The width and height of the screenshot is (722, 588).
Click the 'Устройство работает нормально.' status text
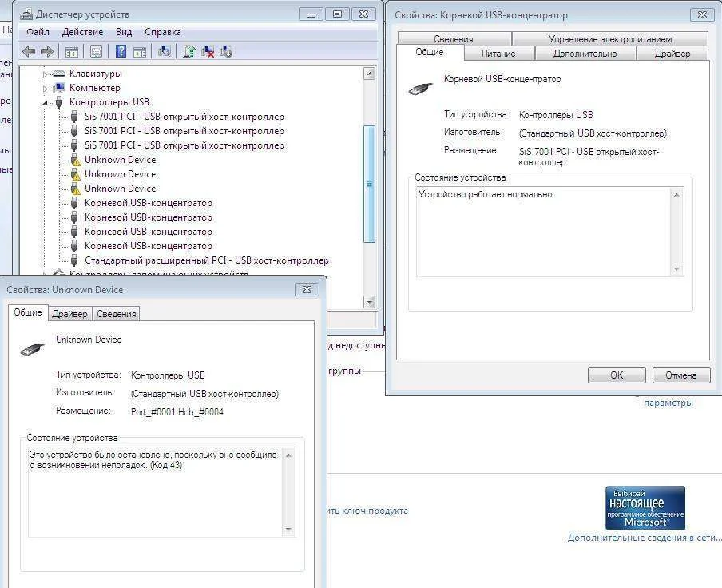(x=486, y=194)
